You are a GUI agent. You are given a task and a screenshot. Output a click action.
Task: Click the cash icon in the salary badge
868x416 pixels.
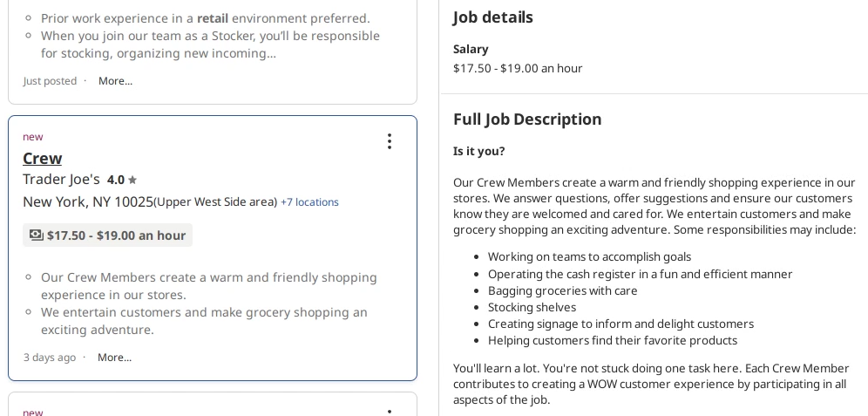pyautogui.click(x=36, y=235)
